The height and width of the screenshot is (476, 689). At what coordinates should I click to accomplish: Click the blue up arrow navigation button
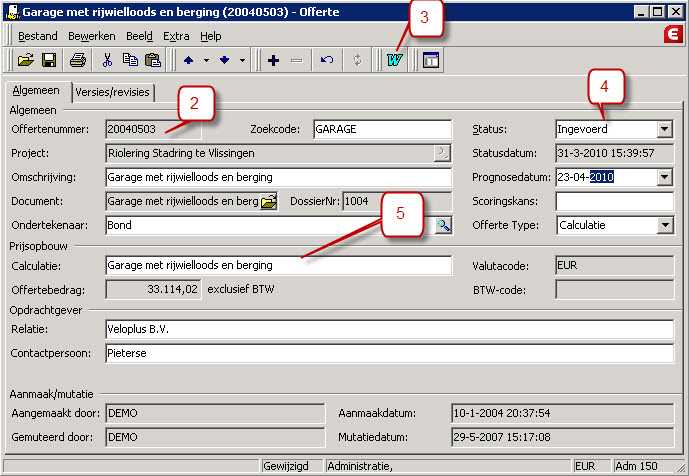[x=190, y=60]
